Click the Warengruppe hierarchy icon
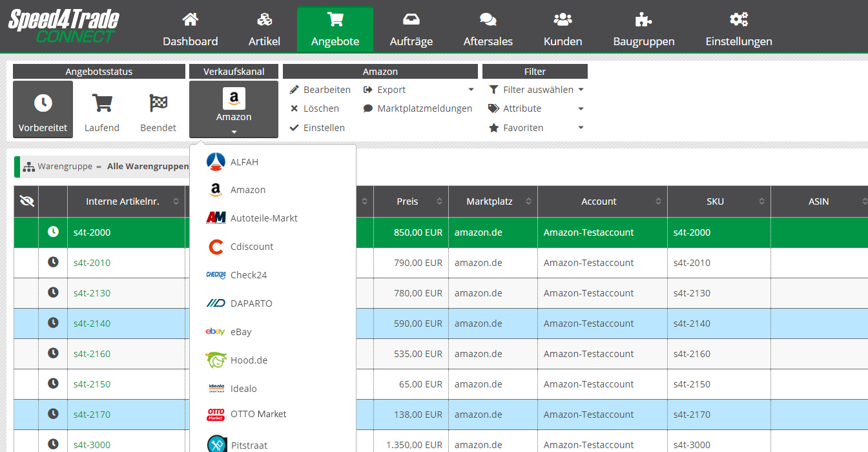 click(29, 167)
